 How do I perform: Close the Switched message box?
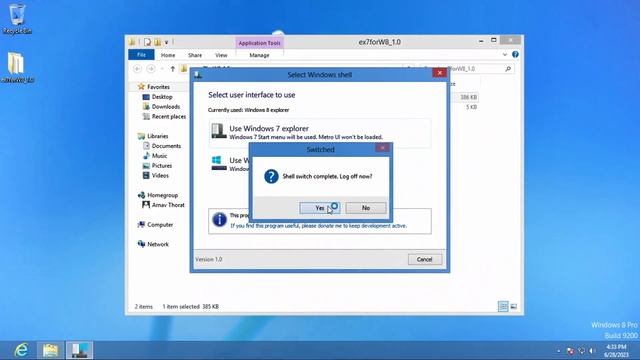point(382,148)
